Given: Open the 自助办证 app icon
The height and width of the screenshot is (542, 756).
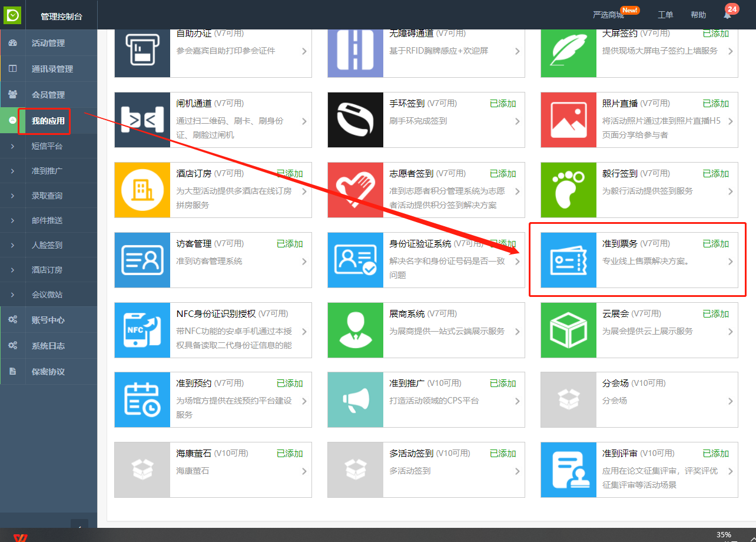Looking at the screenshot, I should 142,53.
